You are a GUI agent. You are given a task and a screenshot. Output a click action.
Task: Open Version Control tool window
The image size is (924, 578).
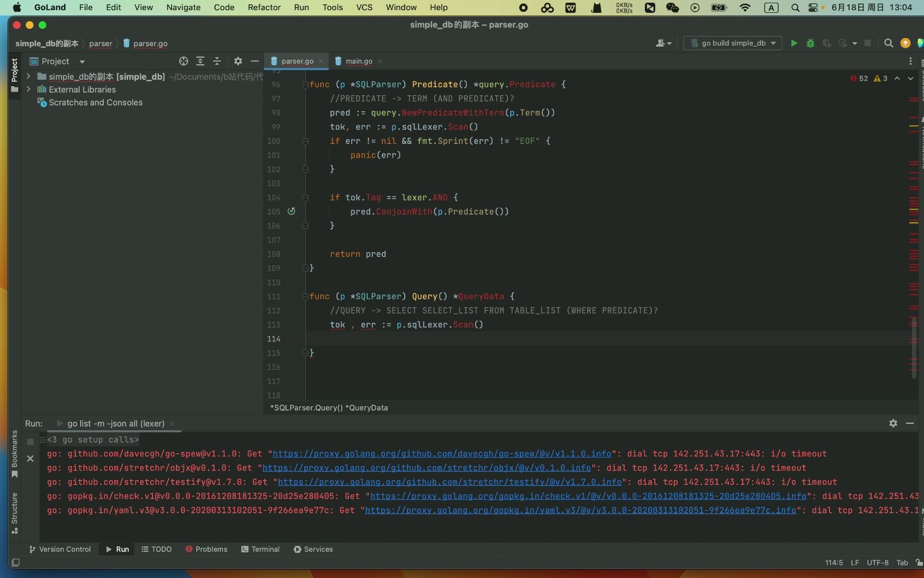[x=60, y=549]
